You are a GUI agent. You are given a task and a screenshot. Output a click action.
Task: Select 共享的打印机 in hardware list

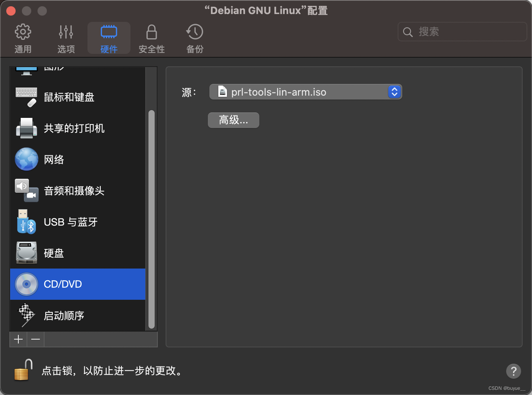[x=78, y=128]
